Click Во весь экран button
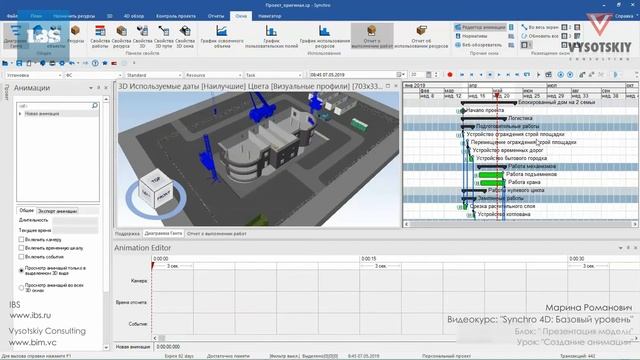This screenshot has width=640, height=360. 540,27
